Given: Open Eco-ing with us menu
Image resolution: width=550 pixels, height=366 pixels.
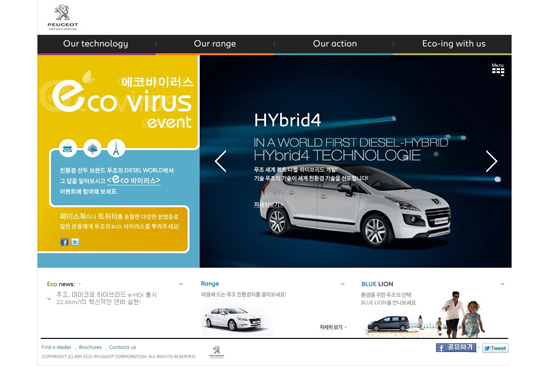Looking at the screenshot, I should point(454,44).
